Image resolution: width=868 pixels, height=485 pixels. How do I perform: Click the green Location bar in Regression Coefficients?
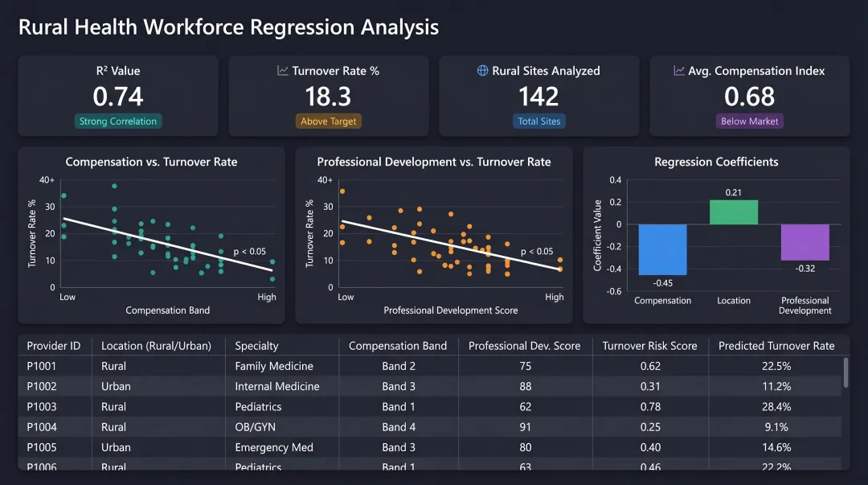pyautogui.click(x=733, y=211)
